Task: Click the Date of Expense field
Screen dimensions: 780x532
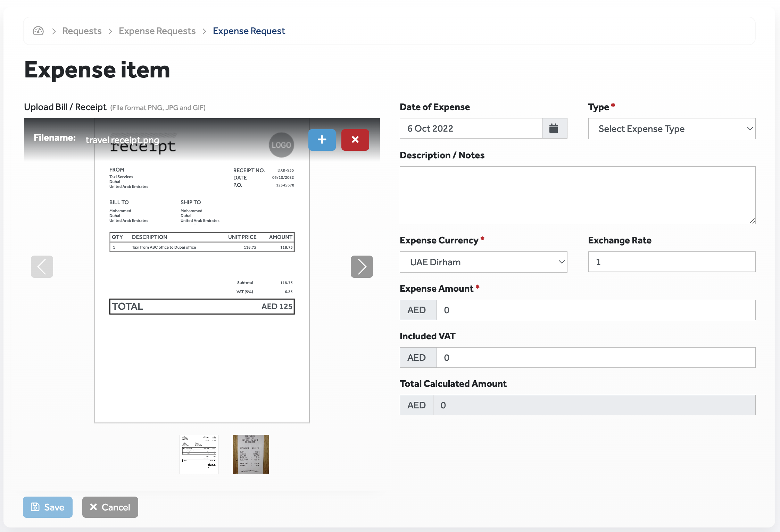Action: [471, 128]
